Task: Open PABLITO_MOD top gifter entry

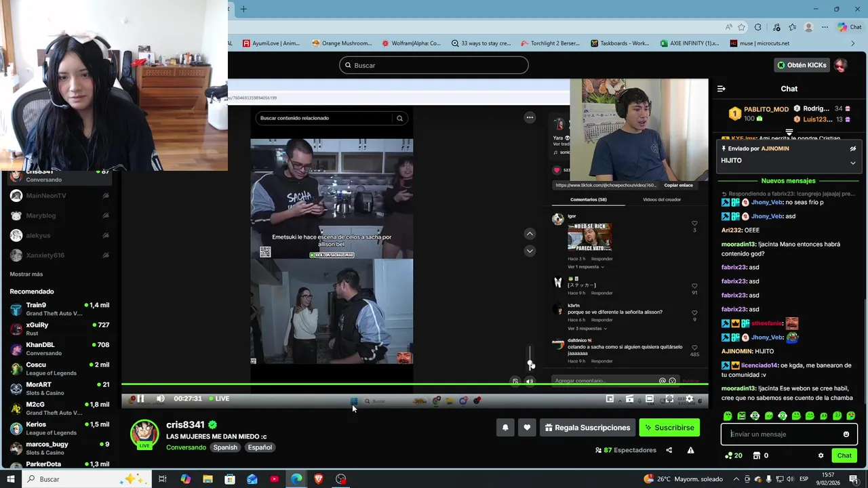Action: 758,113
